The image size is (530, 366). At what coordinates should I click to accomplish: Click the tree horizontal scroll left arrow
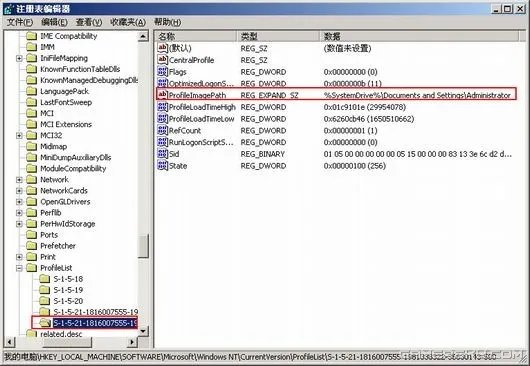click(x=9, y=342)
